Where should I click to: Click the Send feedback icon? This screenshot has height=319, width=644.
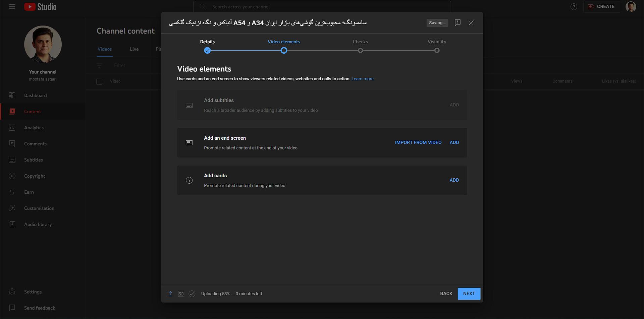[12, 308]
